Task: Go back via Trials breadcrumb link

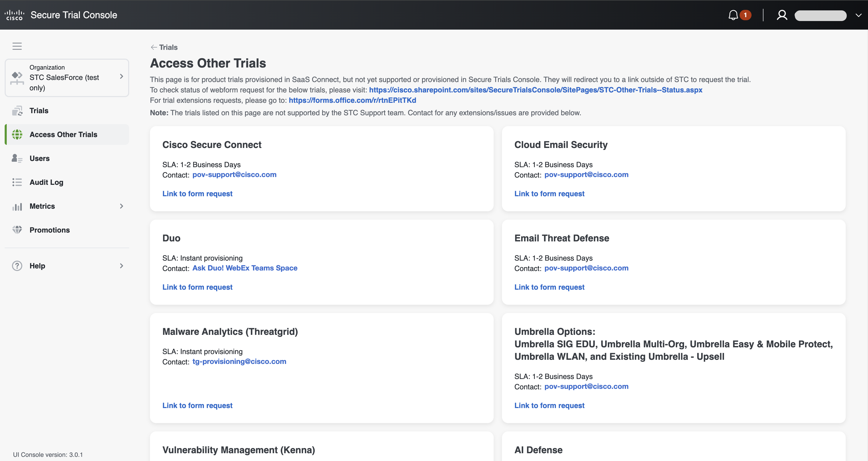Action: click(x=164, y=47)
